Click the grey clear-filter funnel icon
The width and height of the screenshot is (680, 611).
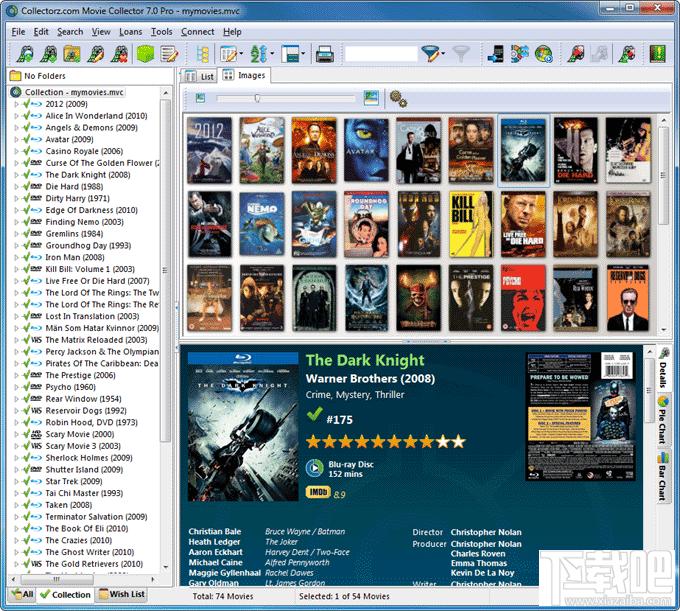461,54
